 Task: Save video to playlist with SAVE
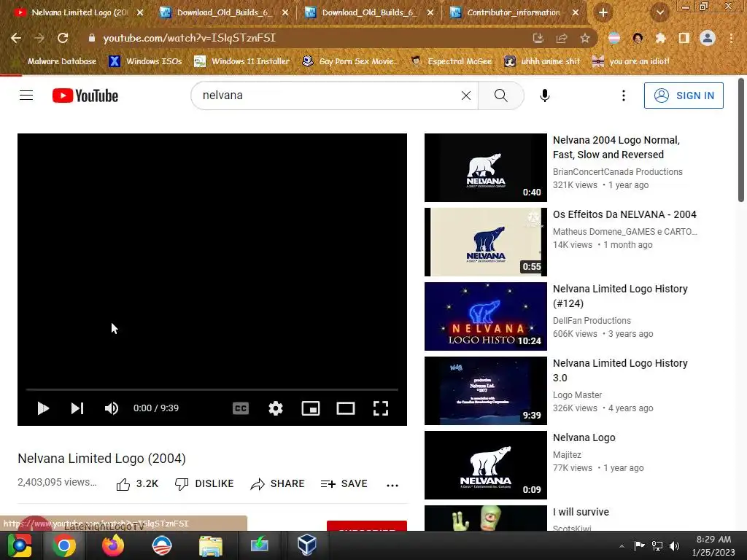[344, 484]
